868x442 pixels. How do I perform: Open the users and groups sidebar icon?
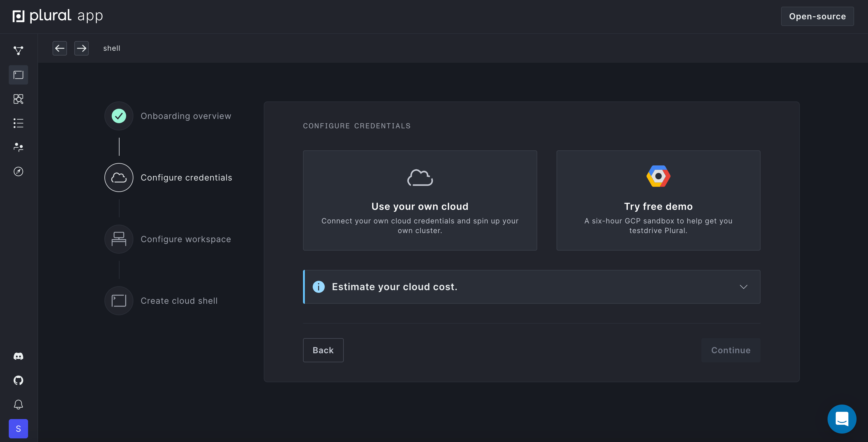18,147
